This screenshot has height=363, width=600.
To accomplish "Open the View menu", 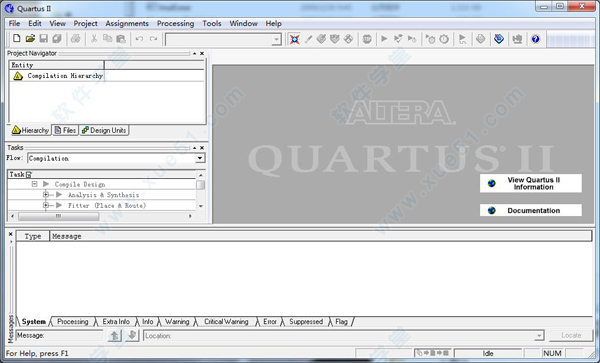I will pyautogui.click(x=57, y=23).
